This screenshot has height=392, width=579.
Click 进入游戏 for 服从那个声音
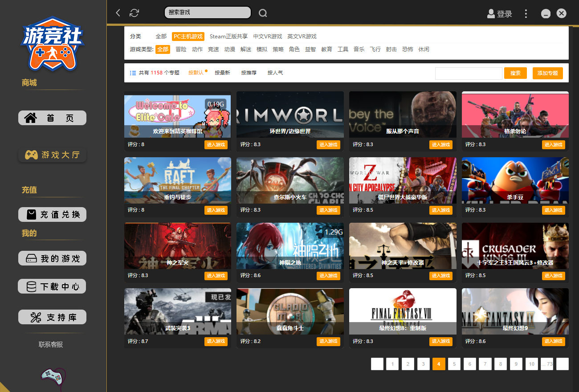[441, 145]
